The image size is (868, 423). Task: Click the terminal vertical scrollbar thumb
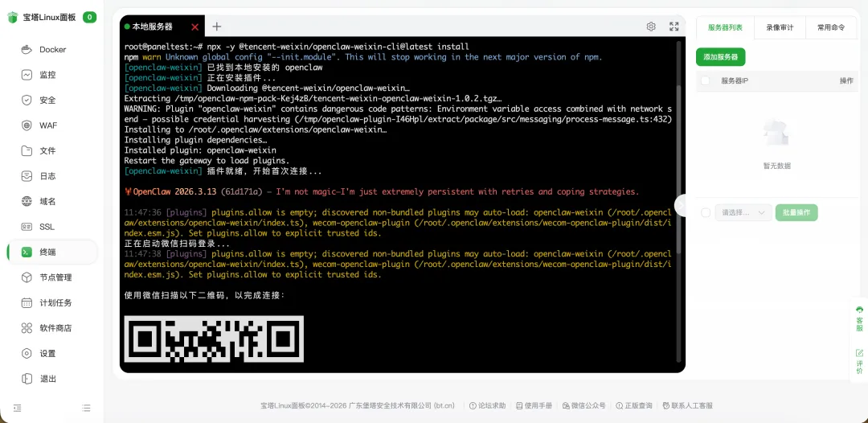(680, 169)
